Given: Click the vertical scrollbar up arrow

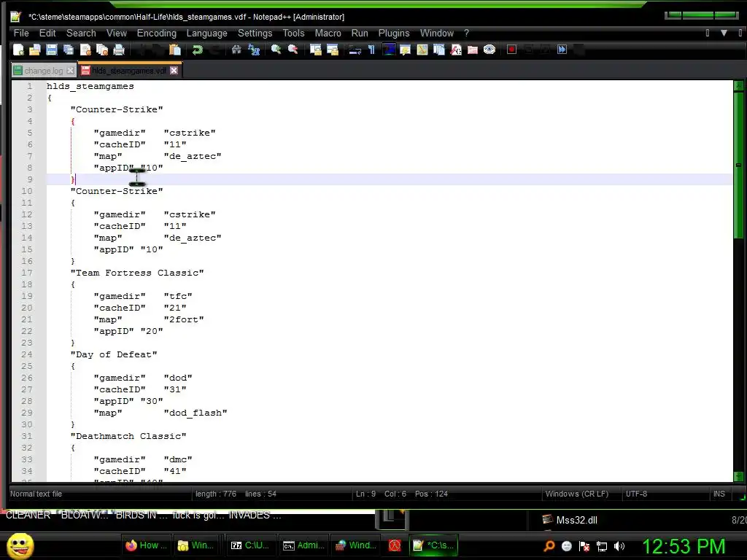Looking at the screenshot, I should [x=738, y=86].
